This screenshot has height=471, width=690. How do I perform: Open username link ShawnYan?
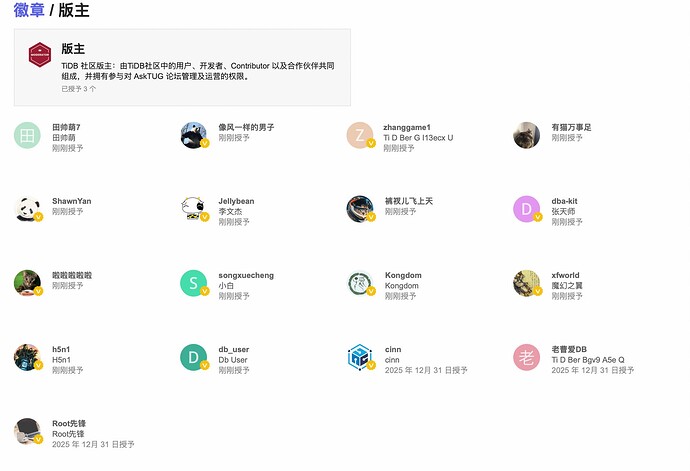(x=72, y=201)
